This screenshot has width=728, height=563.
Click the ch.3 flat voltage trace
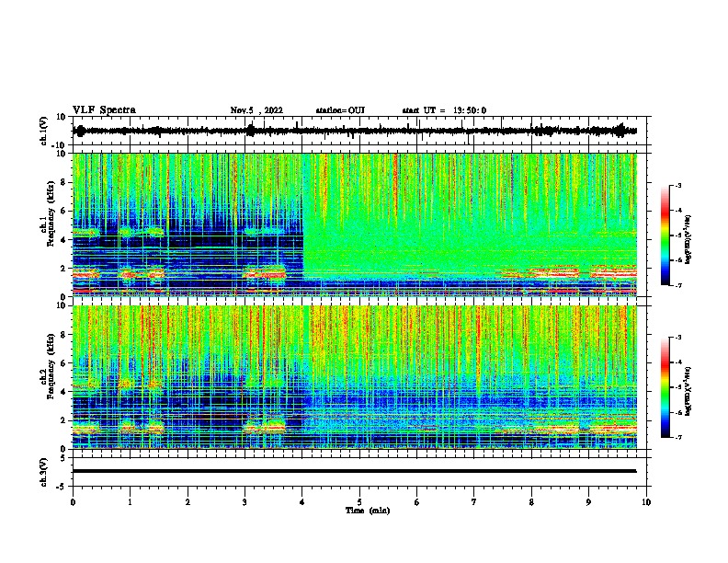click(355, 471)
